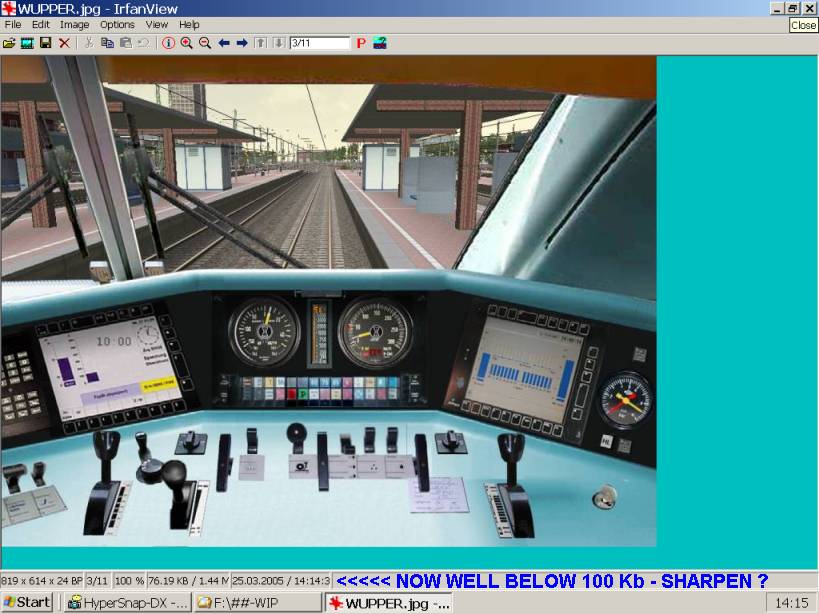Viewport: 819px width, 614px height.
Task: Zoom out with the minus magnifier icon
Action: pyautogui.click(x=205, y=43)
